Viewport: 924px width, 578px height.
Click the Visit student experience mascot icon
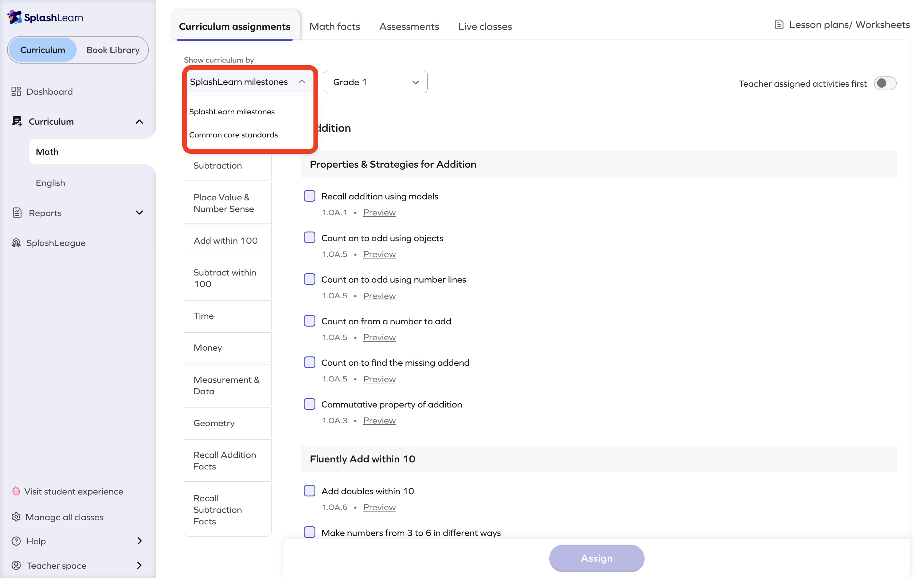(x=16, y=491)
